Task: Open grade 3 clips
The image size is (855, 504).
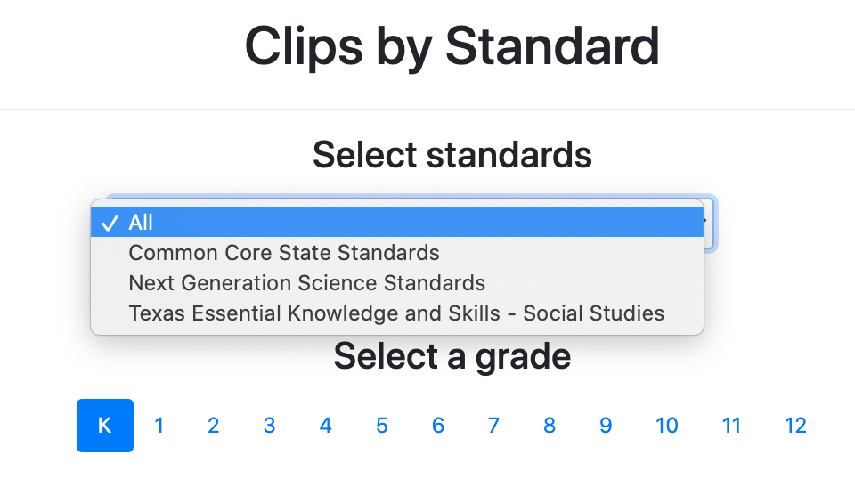Action: pos(269,426)
